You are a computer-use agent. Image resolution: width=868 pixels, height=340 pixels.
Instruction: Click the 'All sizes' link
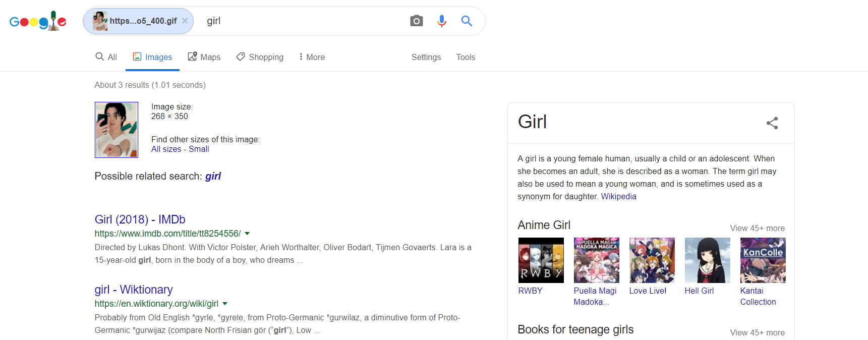(166, 149)
